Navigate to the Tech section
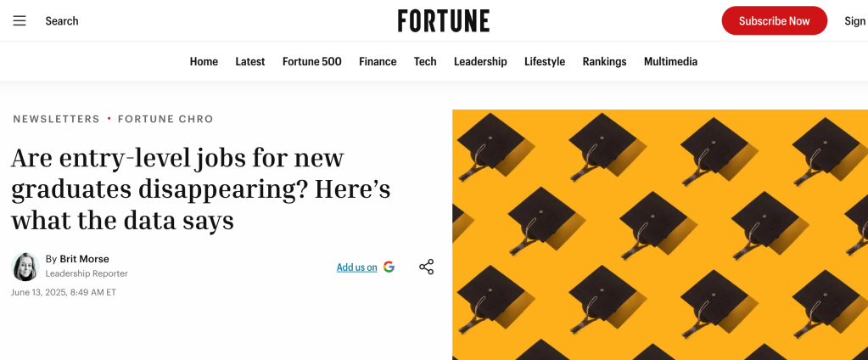This screenshot has width=868, height=360. coord(425,61)
